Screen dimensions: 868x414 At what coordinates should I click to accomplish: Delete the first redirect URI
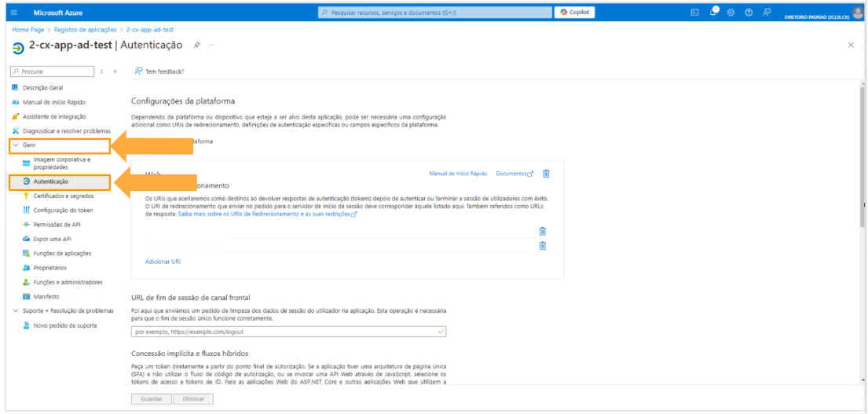(x=542, y=231)
